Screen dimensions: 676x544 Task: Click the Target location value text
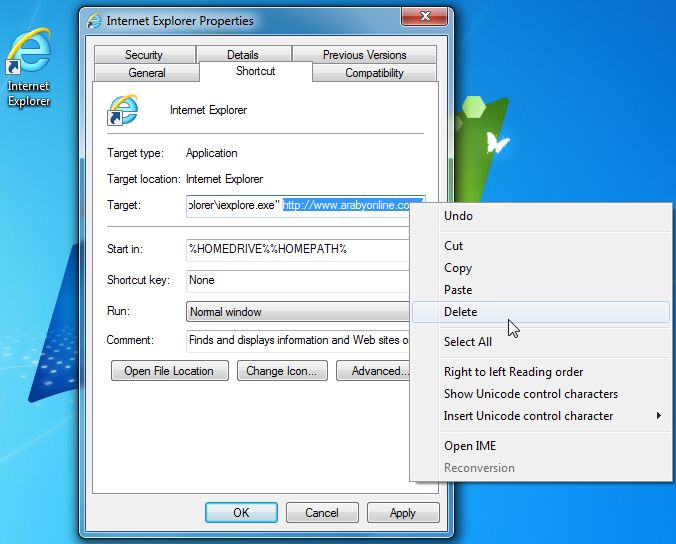[x=224, y=179]
